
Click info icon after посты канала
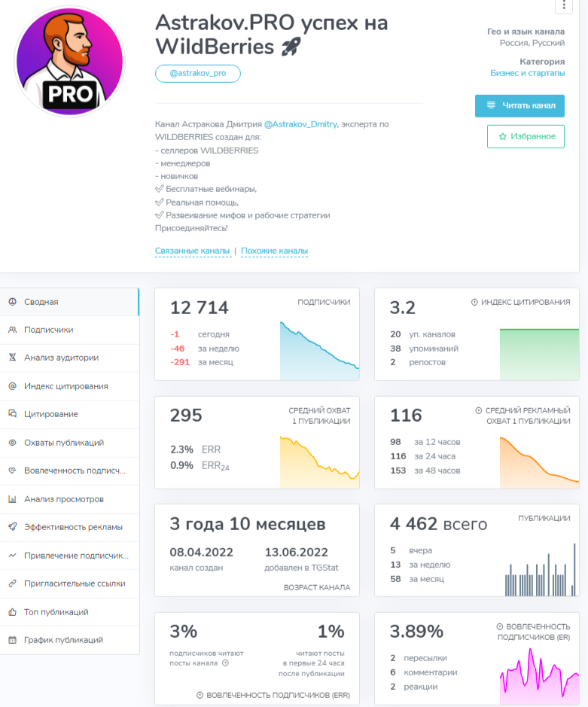(x=225, y=663)
